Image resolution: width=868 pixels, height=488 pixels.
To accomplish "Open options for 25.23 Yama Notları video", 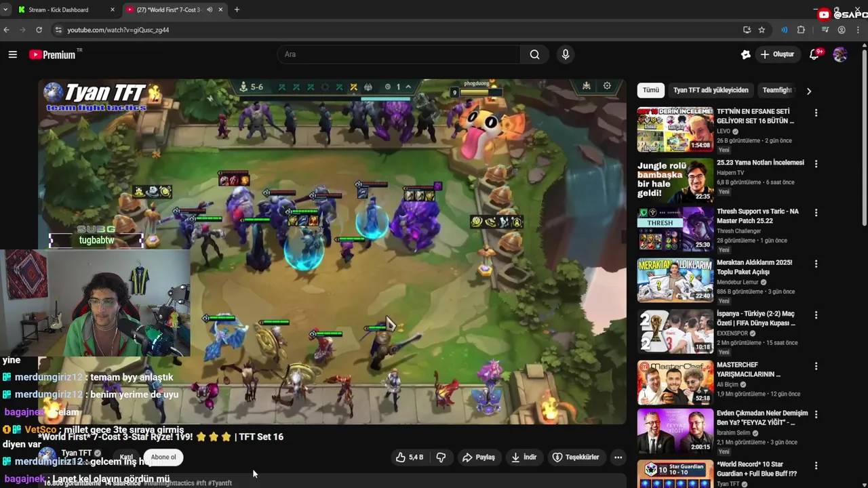I will [816, 164].
